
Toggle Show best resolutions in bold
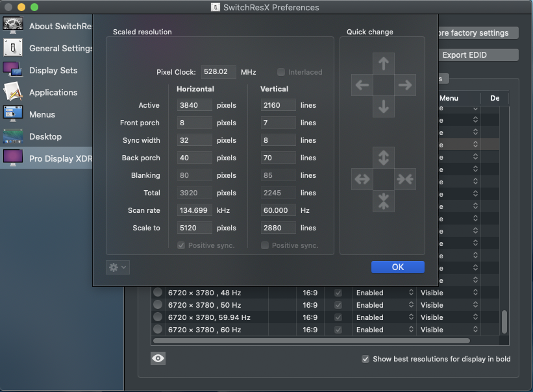pos(366,359)
